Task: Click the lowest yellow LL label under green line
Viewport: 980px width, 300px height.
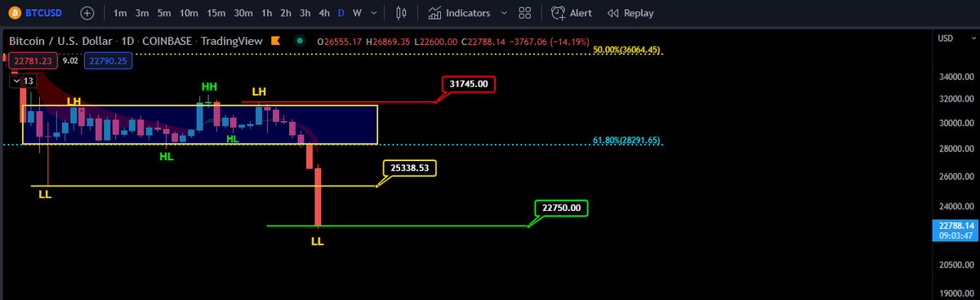Action: pyautogui.click(x=318, y=242)
